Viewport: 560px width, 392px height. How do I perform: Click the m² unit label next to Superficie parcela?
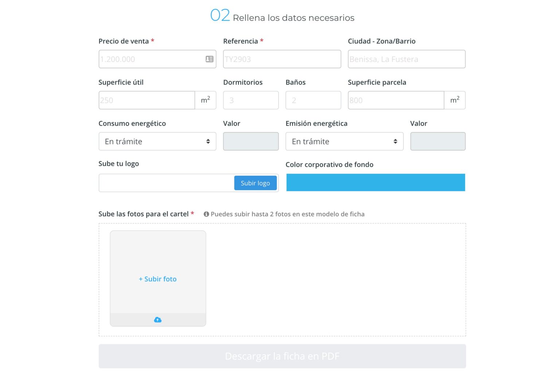455,100
